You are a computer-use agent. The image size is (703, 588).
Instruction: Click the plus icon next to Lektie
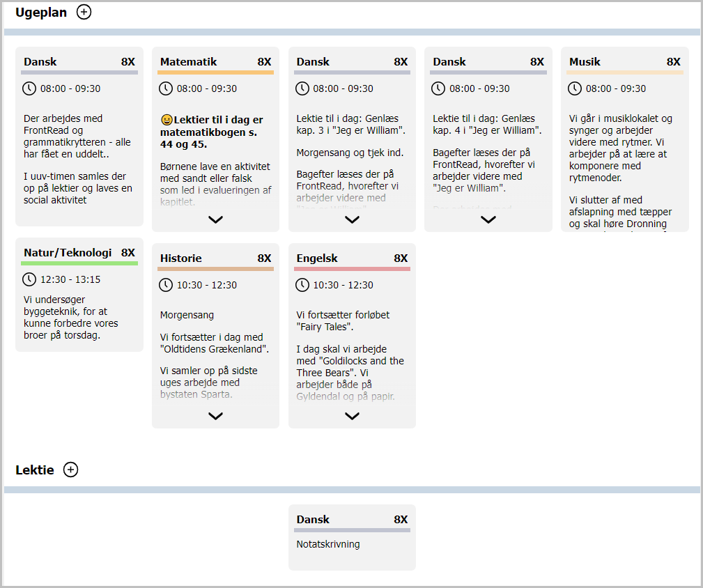click(70, 470)
